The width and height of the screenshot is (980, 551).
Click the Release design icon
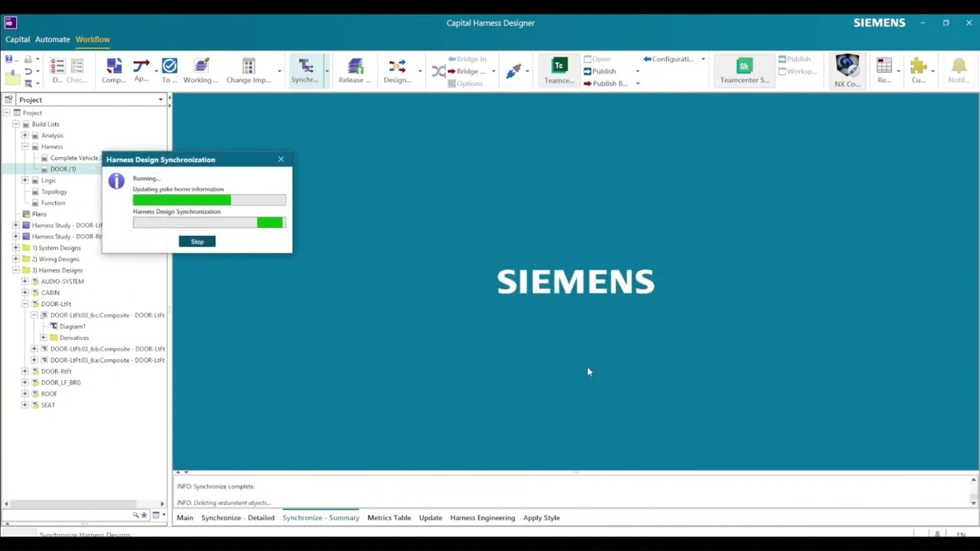pos(354,67)
